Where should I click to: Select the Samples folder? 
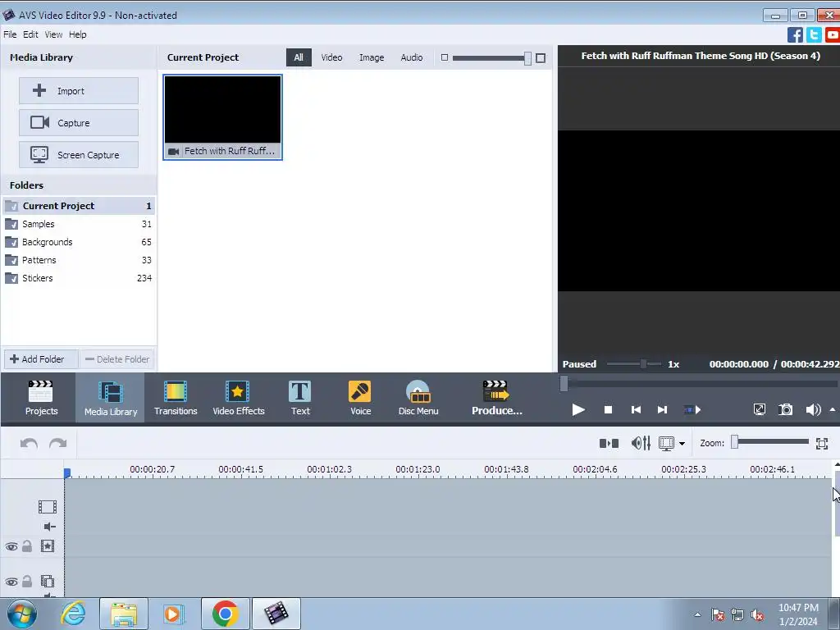click(79, 224)
